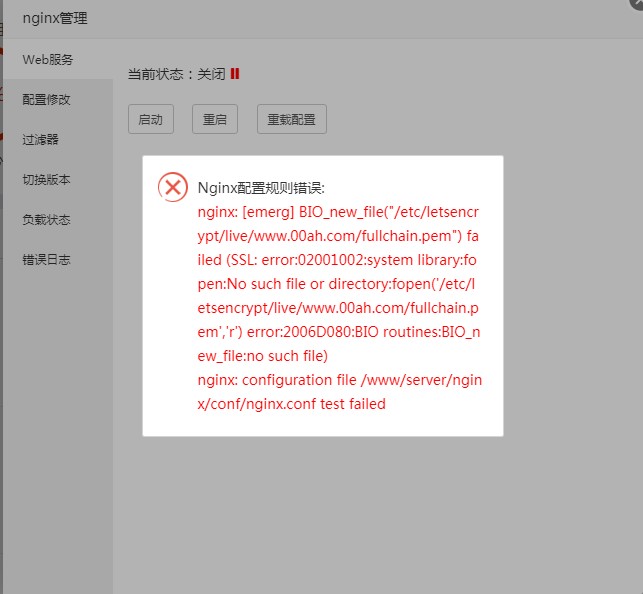Click the 启动 button

pos(151,119)
